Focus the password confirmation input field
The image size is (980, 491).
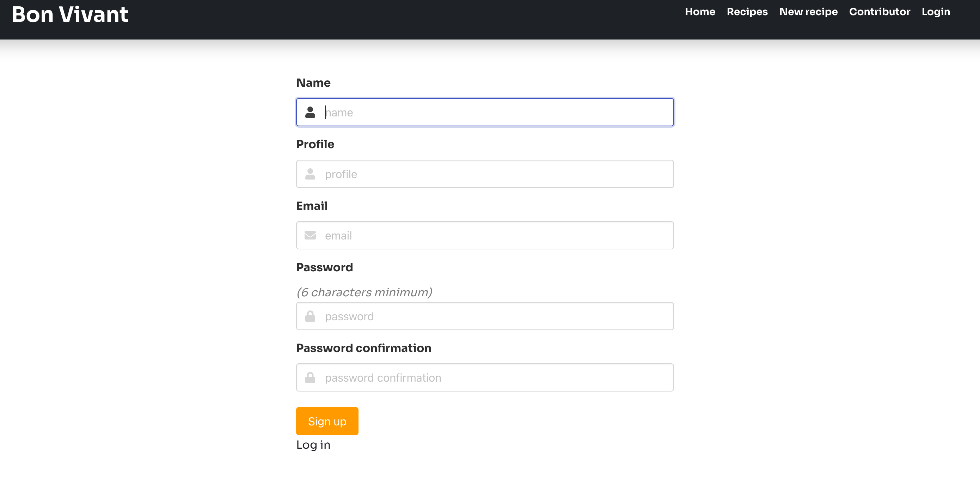[x=495, y=377]
